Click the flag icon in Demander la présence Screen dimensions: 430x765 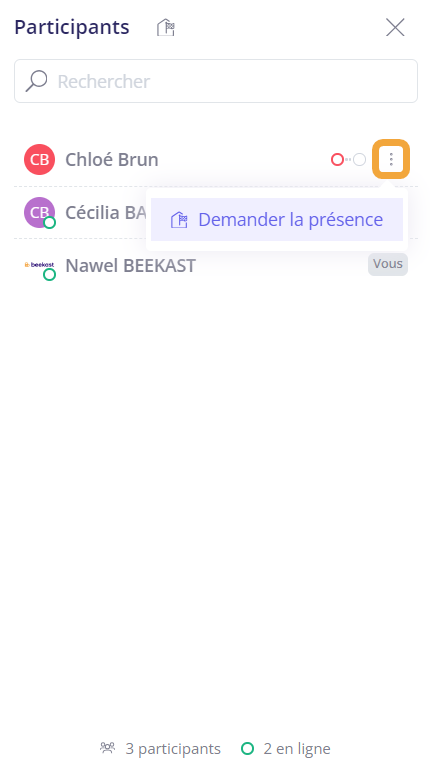179,220
